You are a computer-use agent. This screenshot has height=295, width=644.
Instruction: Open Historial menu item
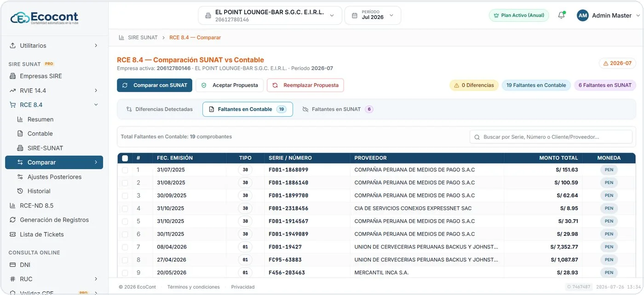(54, 191)
